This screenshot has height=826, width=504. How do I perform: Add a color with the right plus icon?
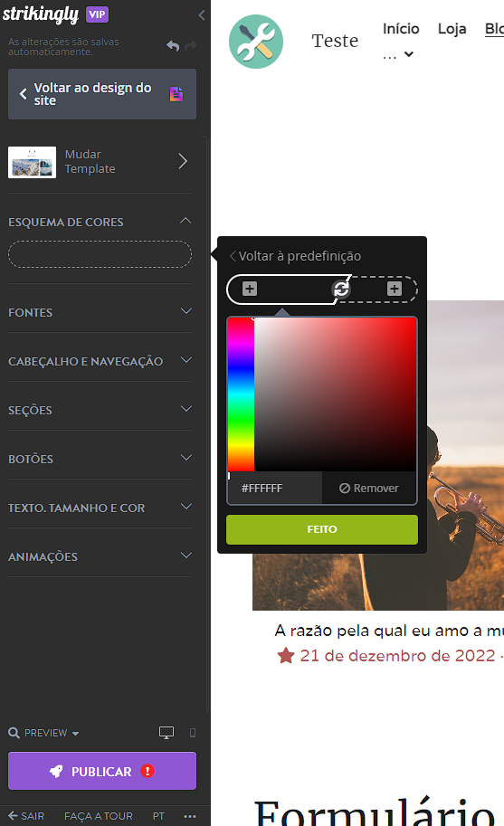tap(395, 289)
